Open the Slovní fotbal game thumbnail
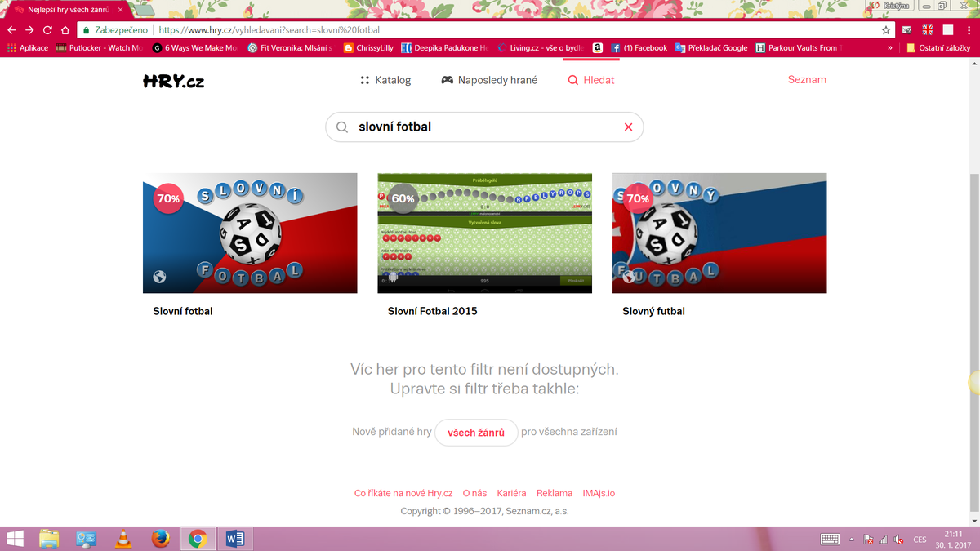 coord(250,233)
